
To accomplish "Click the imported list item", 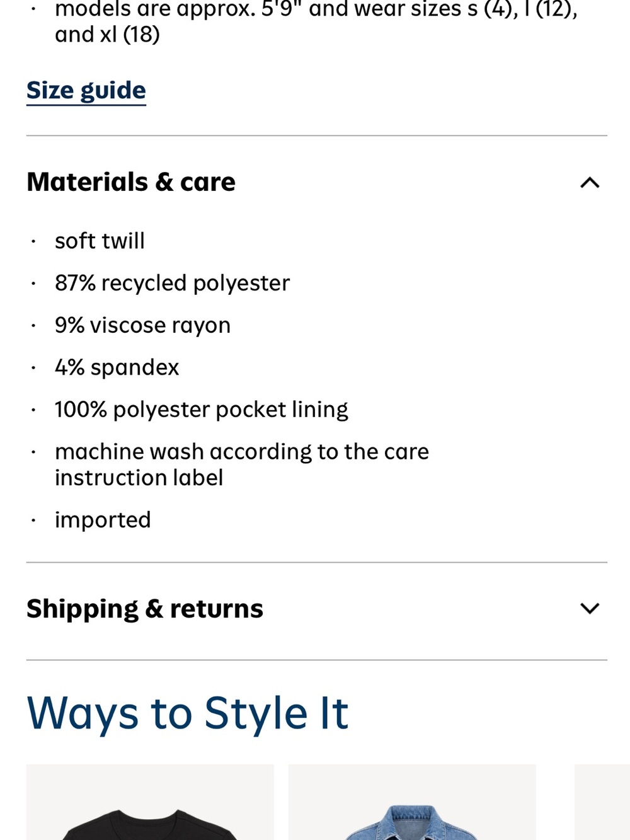I will pos(103,520).
